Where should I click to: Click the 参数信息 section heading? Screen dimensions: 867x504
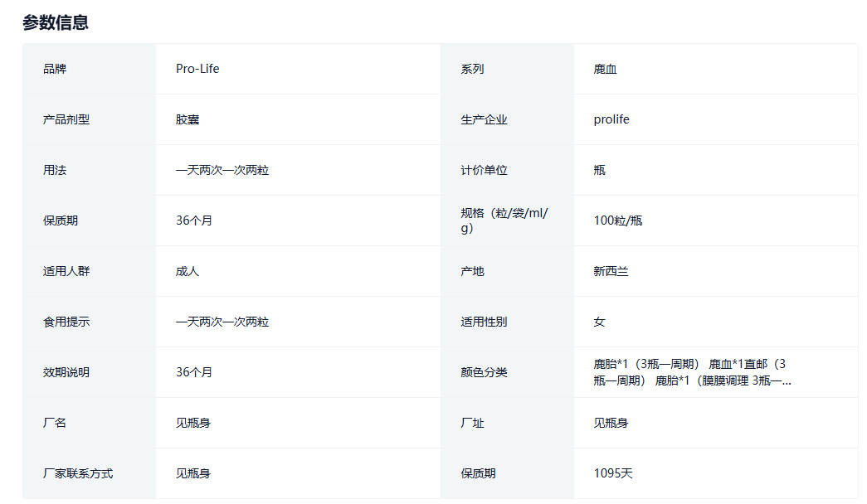(56, 22)
